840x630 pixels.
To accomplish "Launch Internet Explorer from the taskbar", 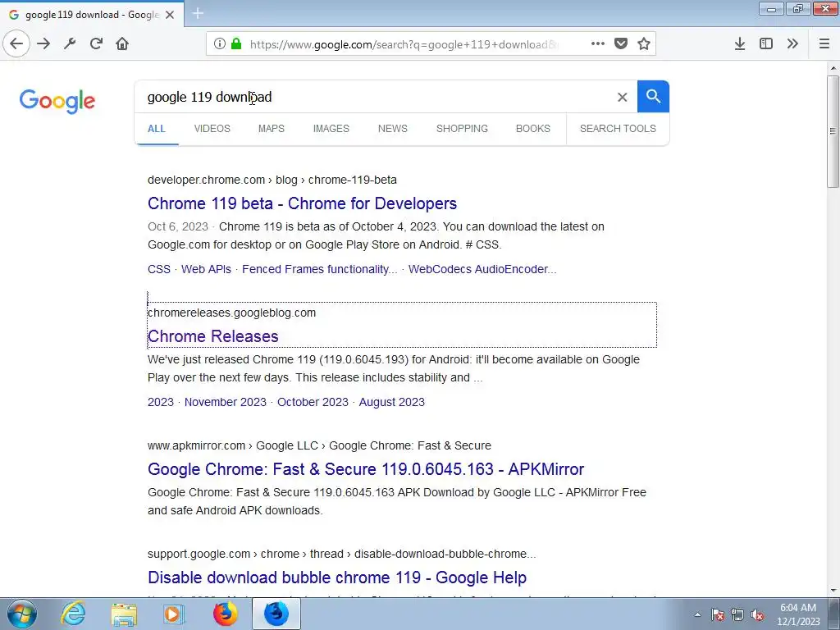I will tap(73, 614).
